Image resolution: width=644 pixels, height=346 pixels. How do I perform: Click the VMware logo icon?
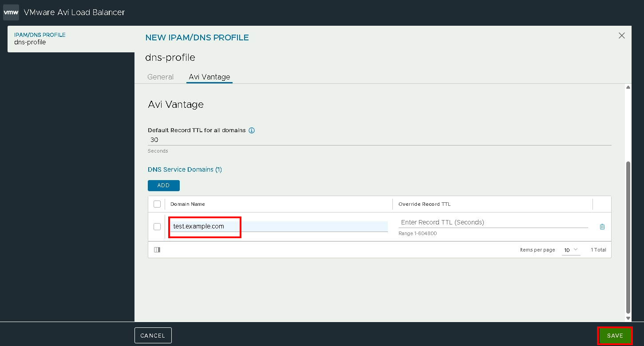click(x=11, y=12)
